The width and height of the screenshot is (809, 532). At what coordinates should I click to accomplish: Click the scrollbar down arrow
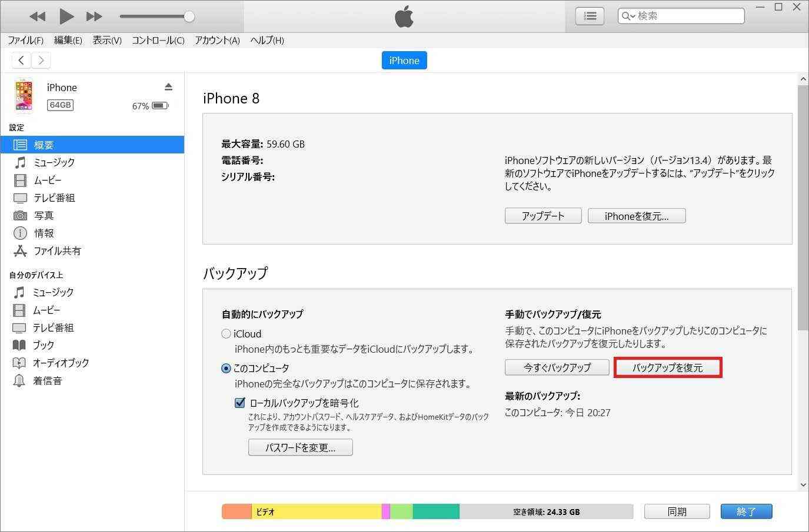click(803, 485)
